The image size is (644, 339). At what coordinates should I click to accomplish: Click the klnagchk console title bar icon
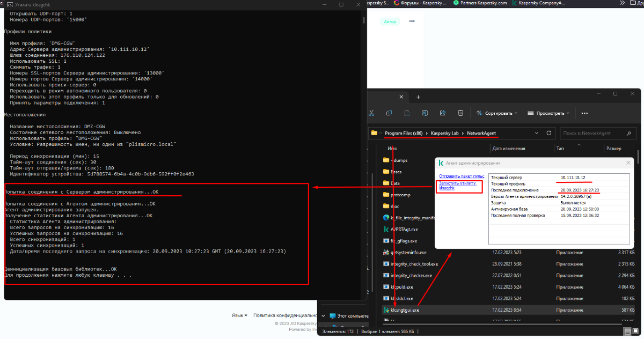pyautogui.click(x=9, y=4)
